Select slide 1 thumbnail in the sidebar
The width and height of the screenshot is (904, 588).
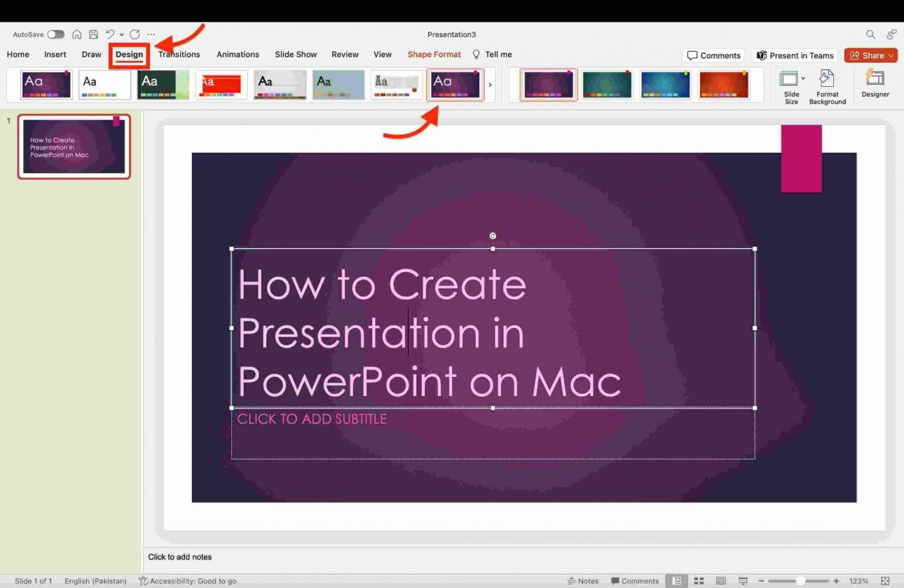tap(74, 146)
